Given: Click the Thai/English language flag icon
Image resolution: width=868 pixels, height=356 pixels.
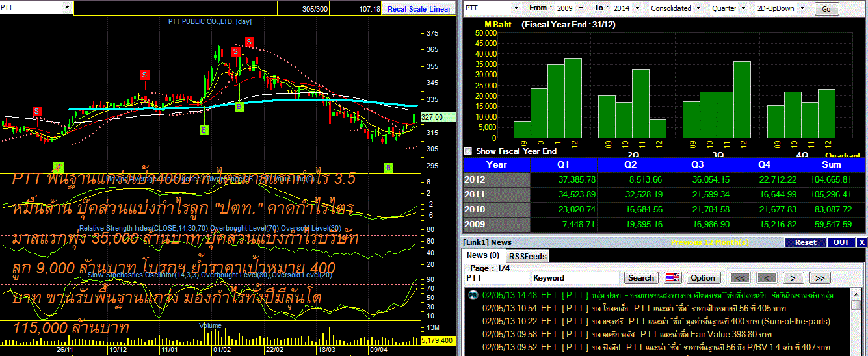Looking at the screenshot, I should coord(673,277).
